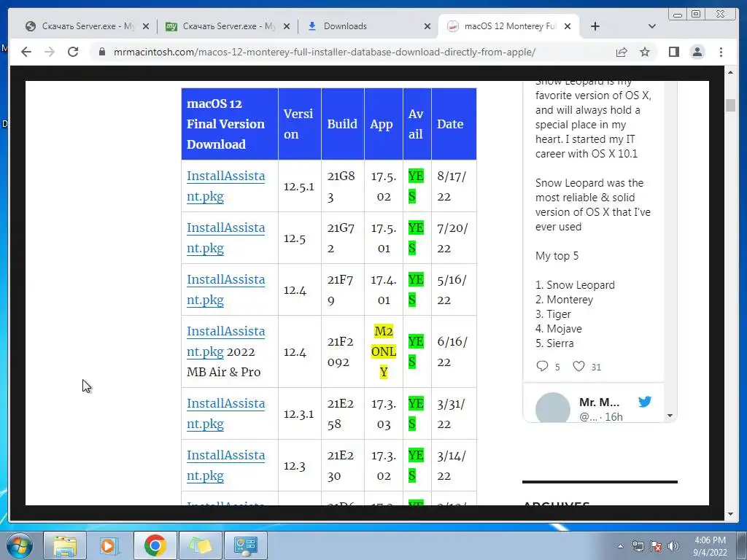The image size is (747, 560).
Task: Click the 17.5.01 App cell
Action: (x=384, y=238)
